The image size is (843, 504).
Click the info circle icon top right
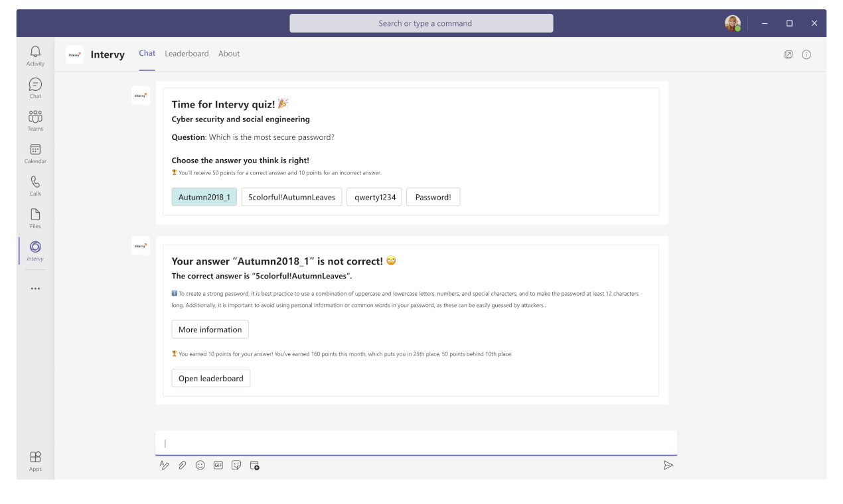(x=806, y=54)
